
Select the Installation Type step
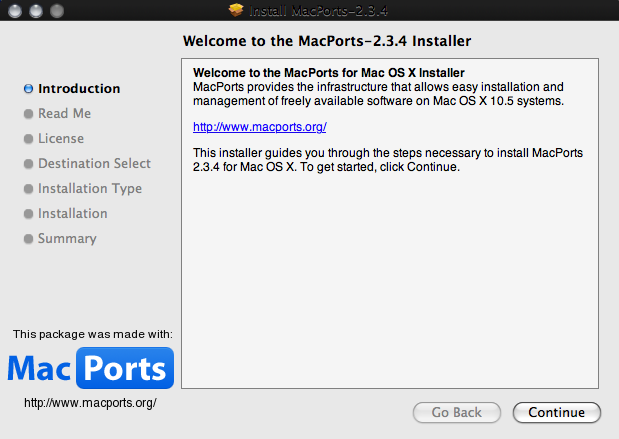[90, 189]
